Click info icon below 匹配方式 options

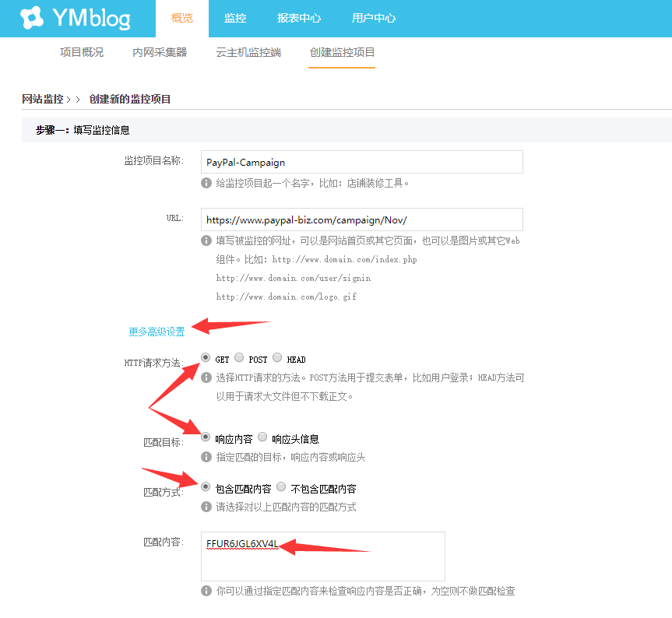point(206,507)
